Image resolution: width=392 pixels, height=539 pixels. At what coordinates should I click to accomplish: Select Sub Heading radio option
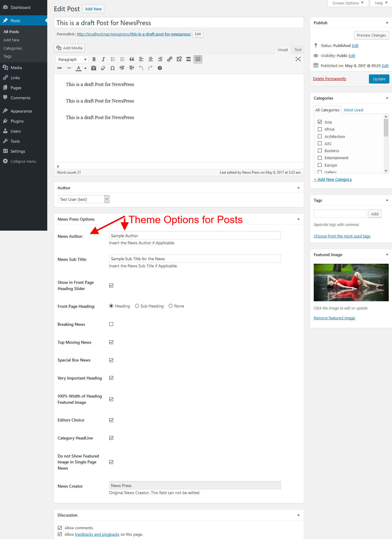(x=137, y=306)
